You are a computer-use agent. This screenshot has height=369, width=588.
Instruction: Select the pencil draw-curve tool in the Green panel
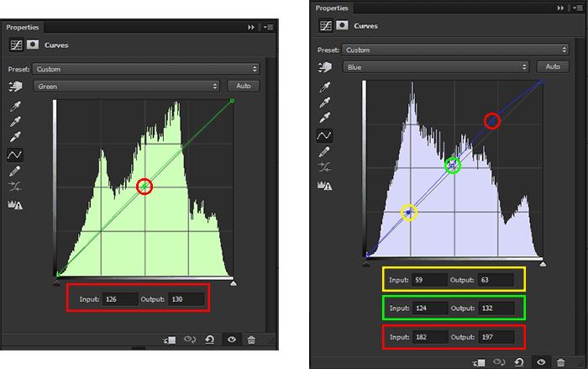pos(14,171)
